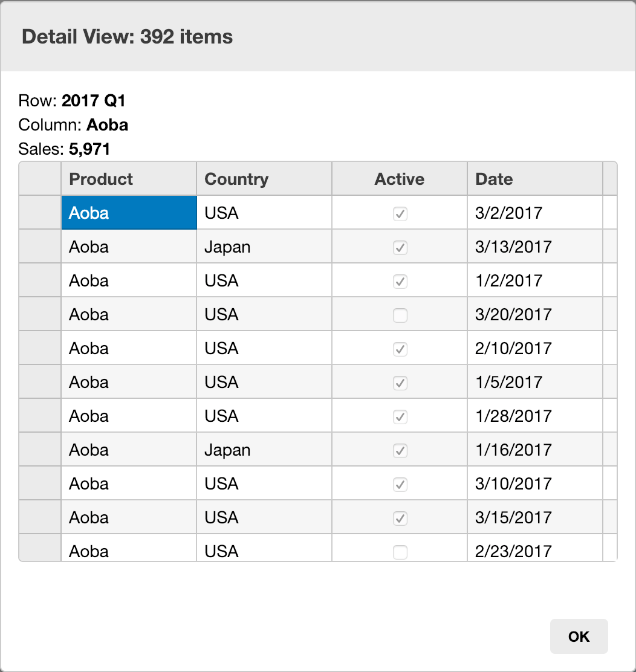The height and width of the screenshot is (672, 636).
Task: Select the highlighted Aoba cell in first row
Action: click(128, 213)
